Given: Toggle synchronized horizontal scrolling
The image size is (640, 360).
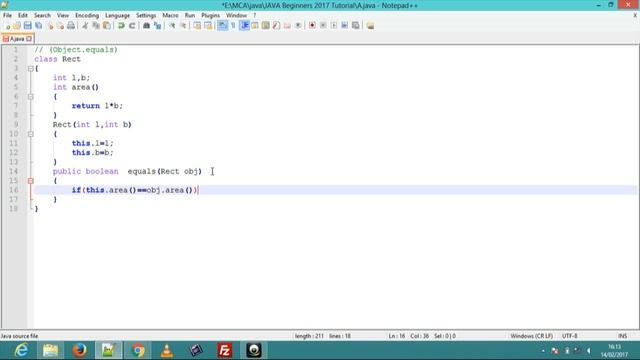Looking at the screenshot, I should pos(208,26).
